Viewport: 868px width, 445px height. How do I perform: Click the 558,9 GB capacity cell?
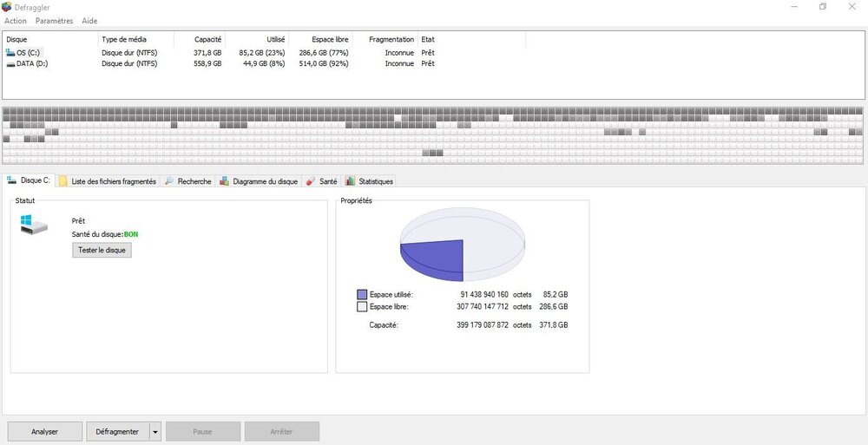207,63
